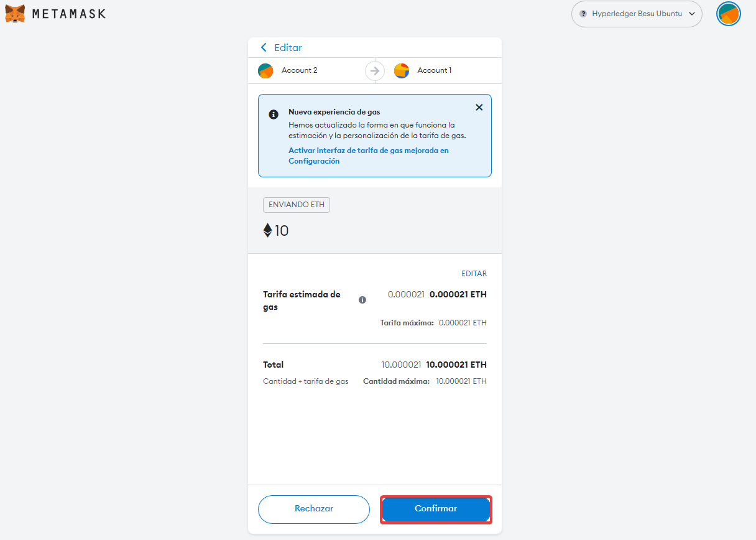Image resolution: width=756 pixels, height=540 pixels.
Task: Go back using the Editar chevron
Action: (x=264, y=48)
